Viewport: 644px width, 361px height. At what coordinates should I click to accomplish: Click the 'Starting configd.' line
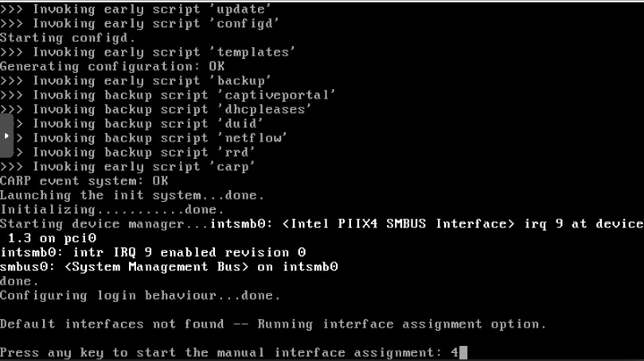click(x=68, y=37)
